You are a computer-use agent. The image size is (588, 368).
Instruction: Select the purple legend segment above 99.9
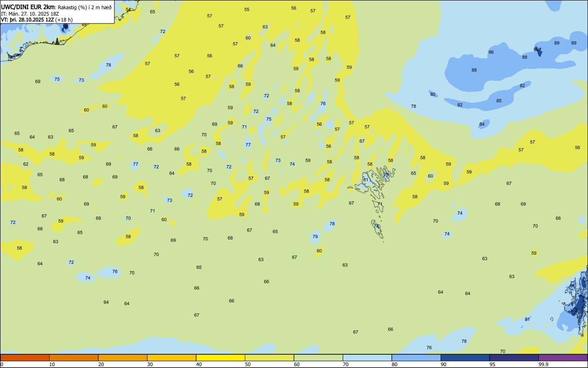[563, 357]
